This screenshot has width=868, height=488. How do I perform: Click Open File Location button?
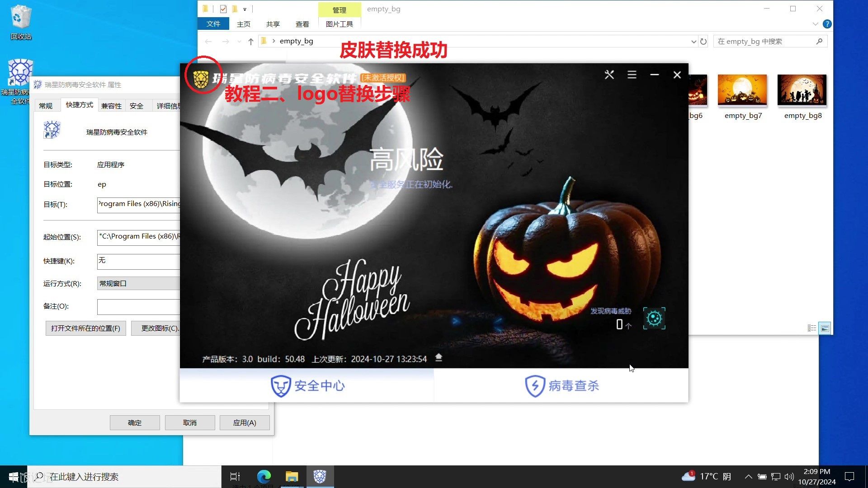click(85, 328)
